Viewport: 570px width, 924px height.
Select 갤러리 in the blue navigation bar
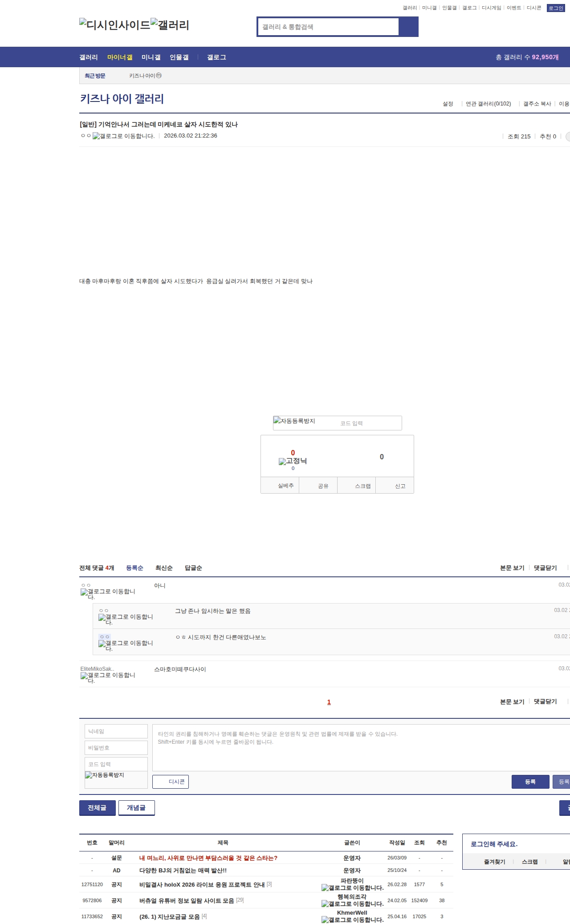pos(89,57)
